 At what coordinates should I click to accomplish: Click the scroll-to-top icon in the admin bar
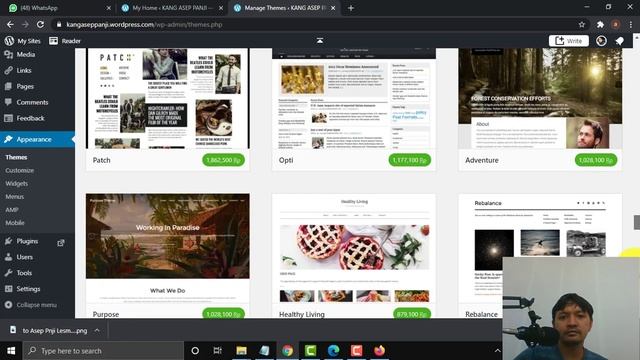click(320, 40)
